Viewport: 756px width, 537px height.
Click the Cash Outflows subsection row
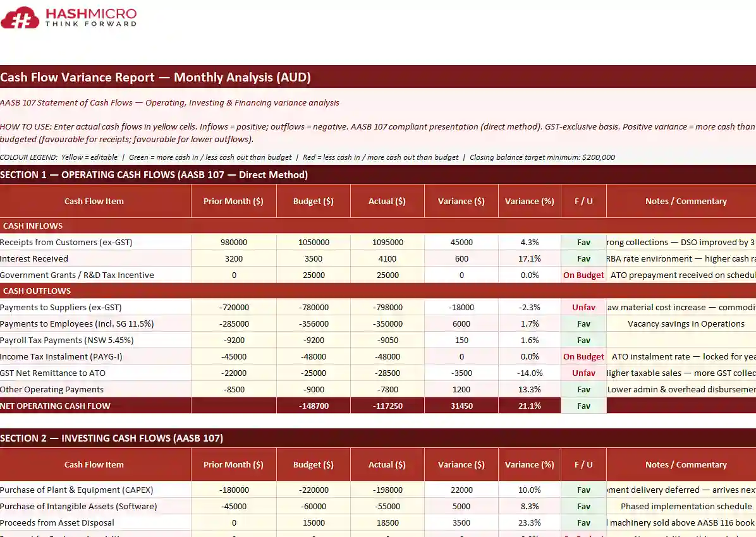37,291
